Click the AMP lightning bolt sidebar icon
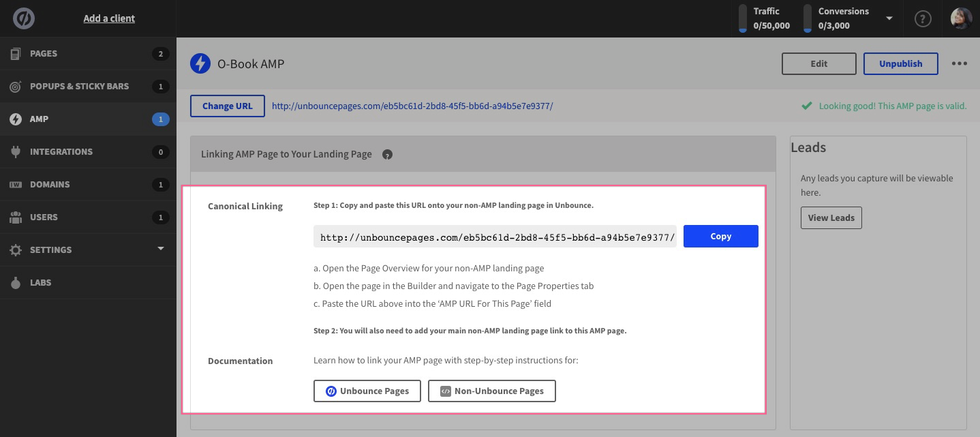This screenshot has height=437, width=980. [x=16, y=119]
